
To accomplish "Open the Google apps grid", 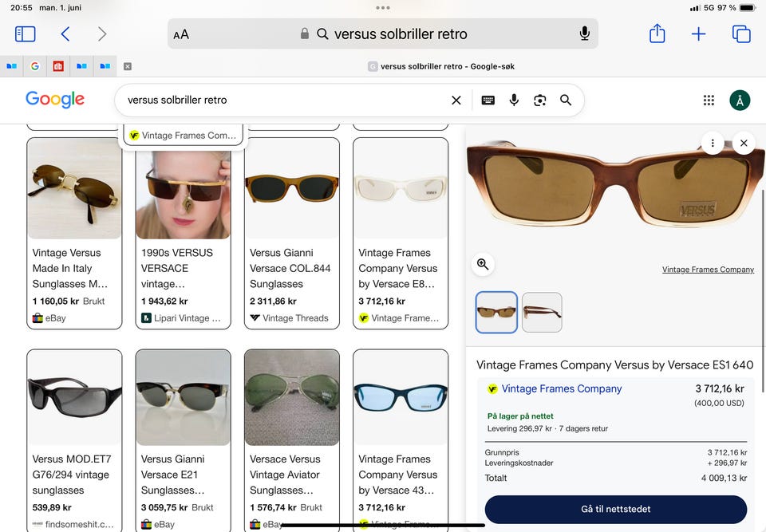I will point(709,100).
